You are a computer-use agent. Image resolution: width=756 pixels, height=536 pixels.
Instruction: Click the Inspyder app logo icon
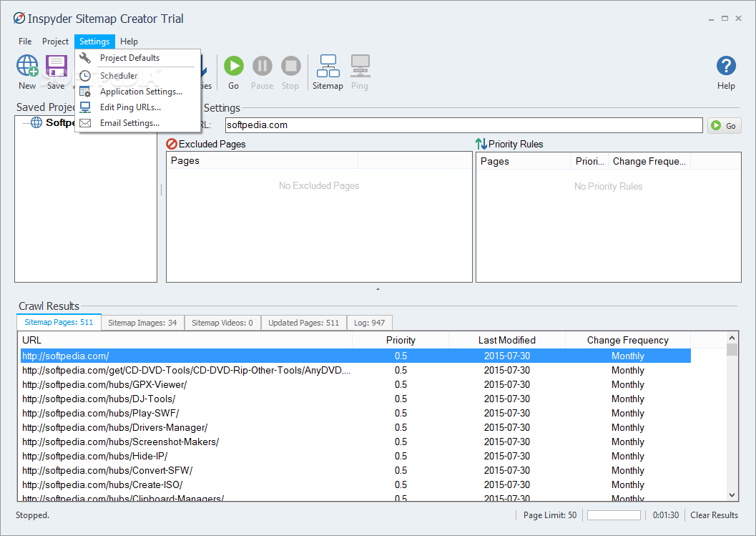tap(19, 19)
